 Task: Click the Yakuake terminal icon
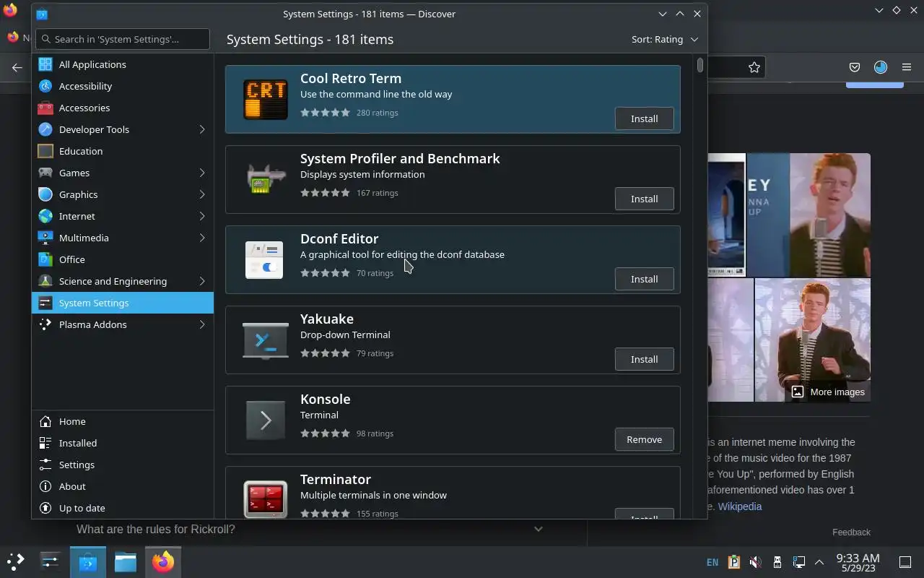click(x=265, y=340)
